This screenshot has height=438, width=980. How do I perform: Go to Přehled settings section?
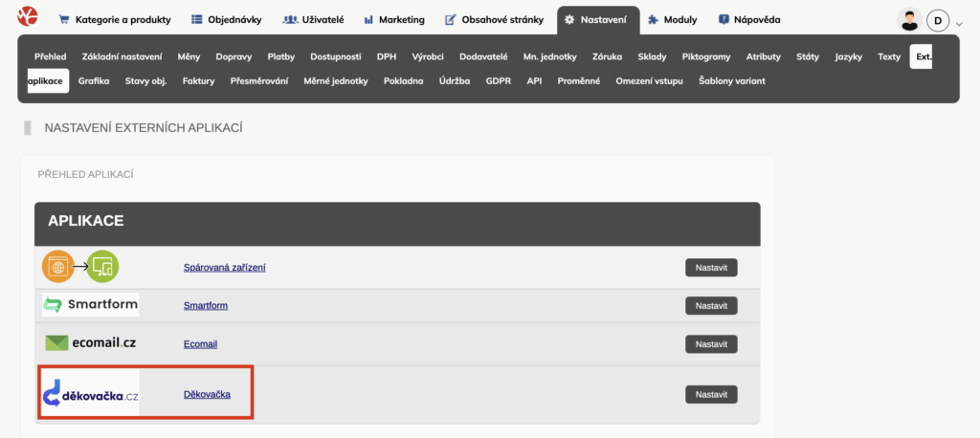coord(50,56)
